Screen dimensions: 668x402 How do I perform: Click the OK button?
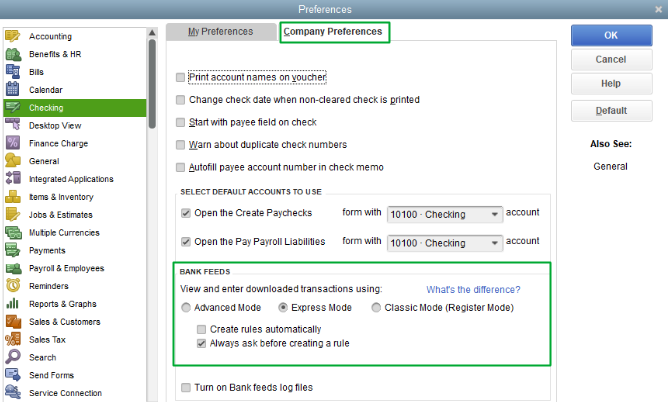(x=611, y=35)
